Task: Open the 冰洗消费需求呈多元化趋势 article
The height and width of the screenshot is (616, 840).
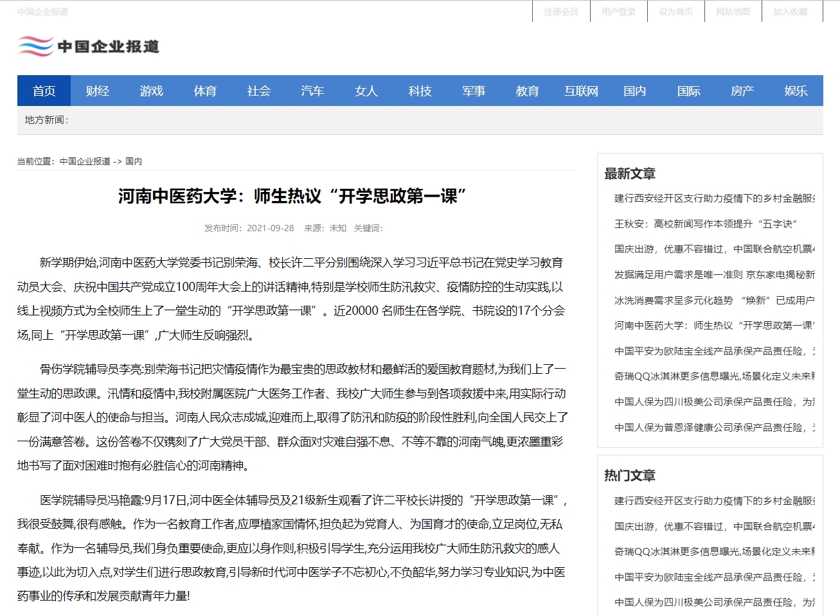Action: pyautogui.click(x=714, y=300)
